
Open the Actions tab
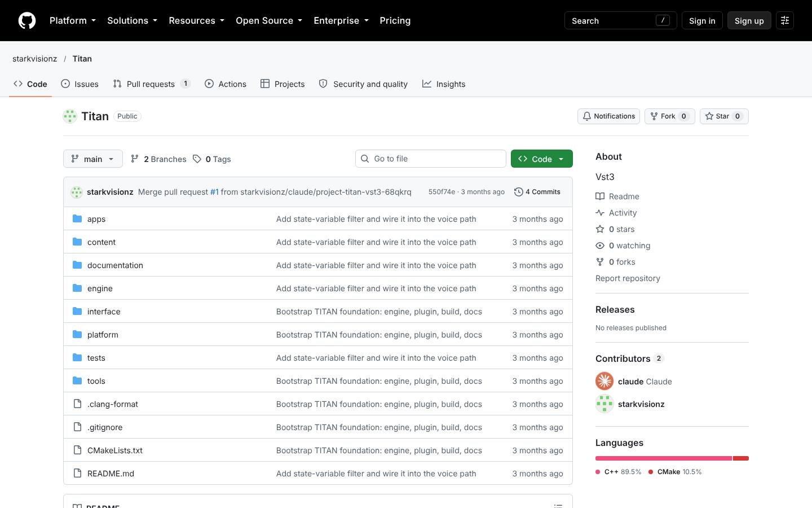(x=226, y=84)
